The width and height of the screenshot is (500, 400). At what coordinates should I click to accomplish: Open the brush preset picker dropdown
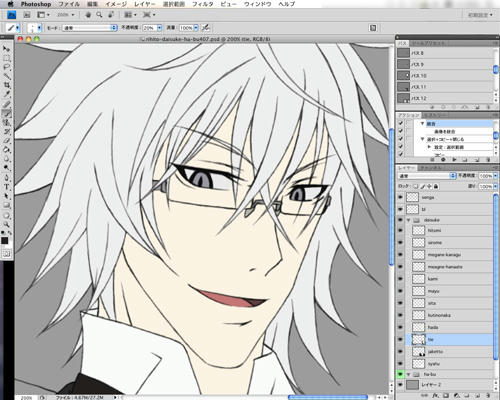click(39, 28)
